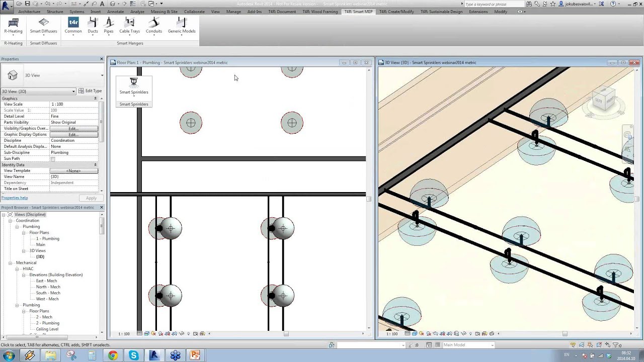Open the Properties help link

point(15,198)
